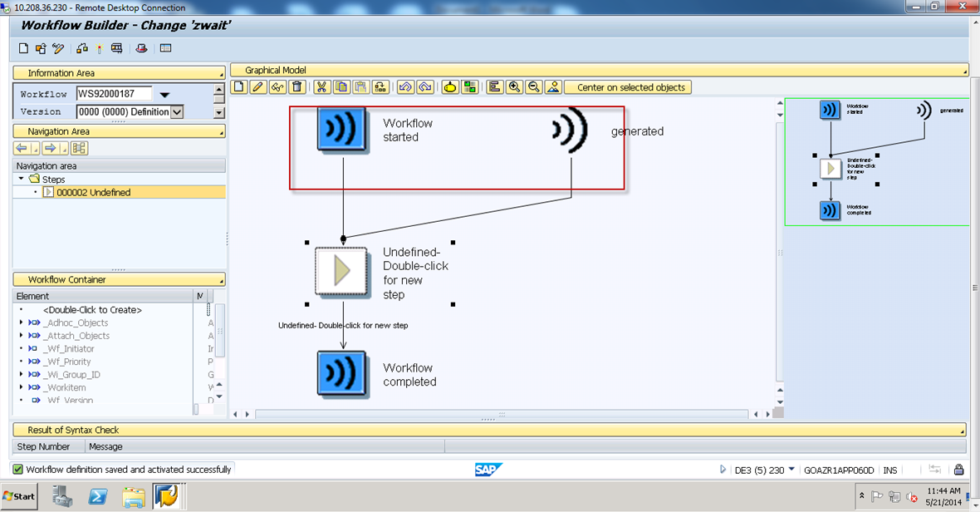
Task: Click the Copy icon in the Graphical Model toolbar
Action: tap(341, 87)
